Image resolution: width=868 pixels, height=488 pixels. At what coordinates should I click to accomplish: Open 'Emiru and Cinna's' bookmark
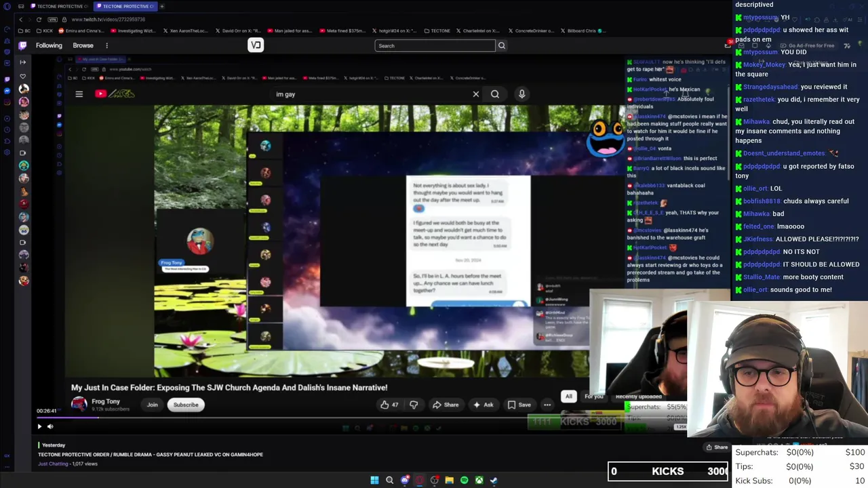tap(82, 30)
